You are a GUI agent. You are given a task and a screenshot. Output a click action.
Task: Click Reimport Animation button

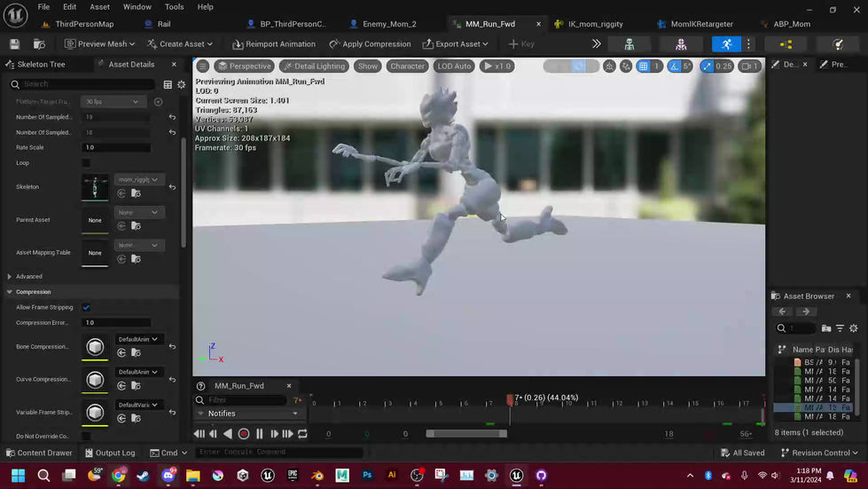[274, 43]
